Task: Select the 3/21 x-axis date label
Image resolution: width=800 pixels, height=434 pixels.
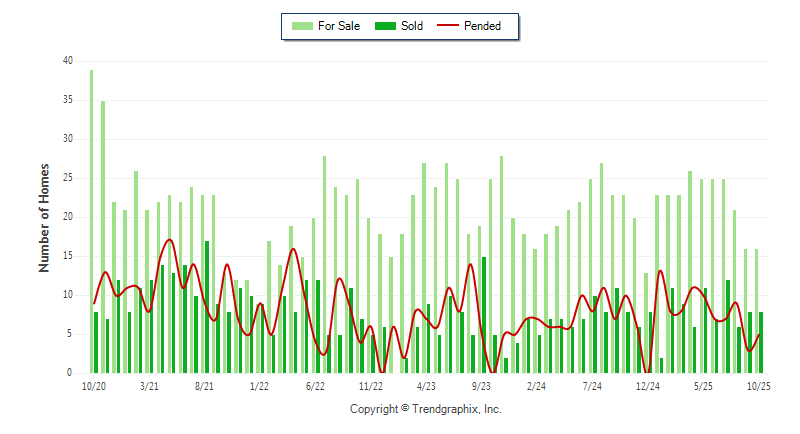Action: pyautogui.click(x=149, y=386)
